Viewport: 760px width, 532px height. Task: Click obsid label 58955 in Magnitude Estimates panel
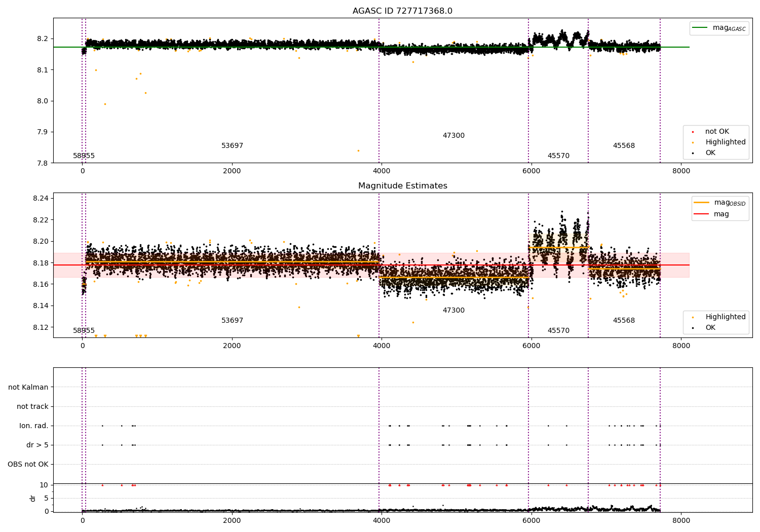click(84, 331)
